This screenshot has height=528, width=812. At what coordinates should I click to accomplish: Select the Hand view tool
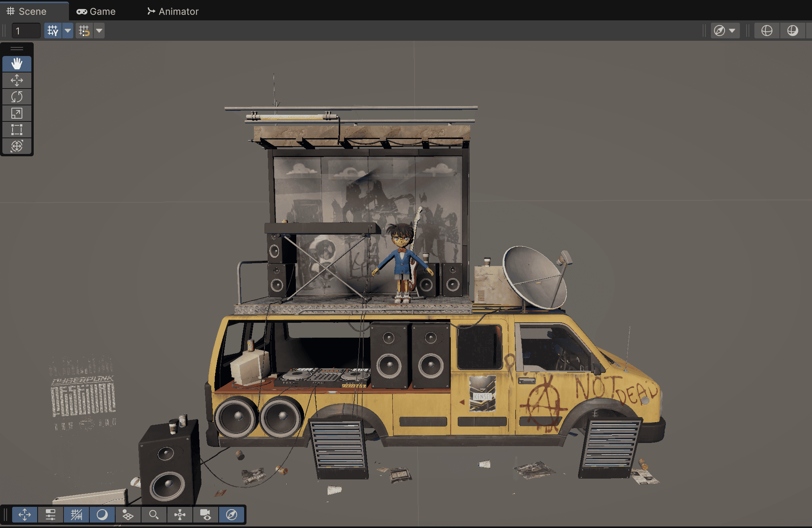(x=17, y=64)
